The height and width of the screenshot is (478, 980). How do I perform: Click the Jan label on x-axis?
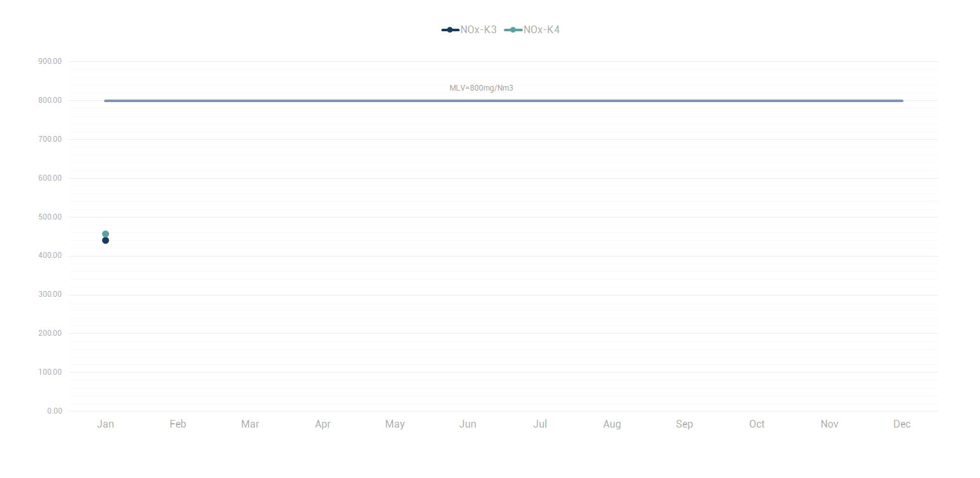[x=105, y=424]
